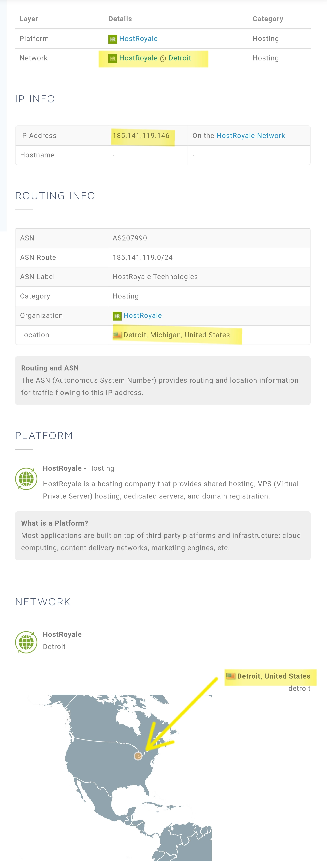Click the Detroit, United States map label
Viewport: 327px width, 868px height.
point(274,676)
